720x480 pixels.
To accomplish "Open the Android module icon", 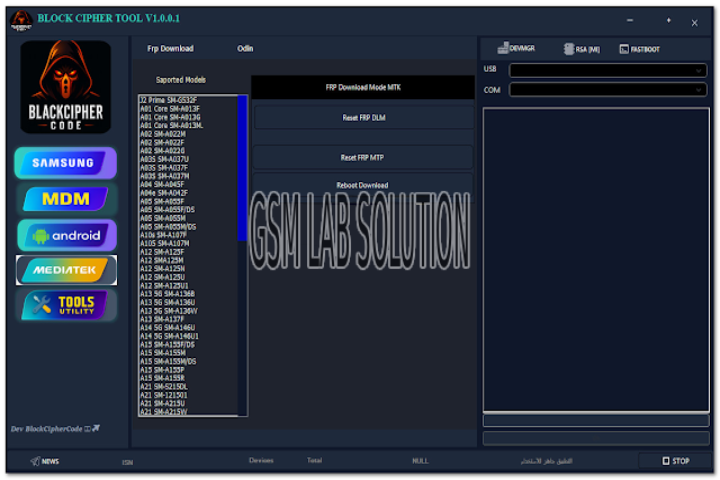I will [66, 235].
